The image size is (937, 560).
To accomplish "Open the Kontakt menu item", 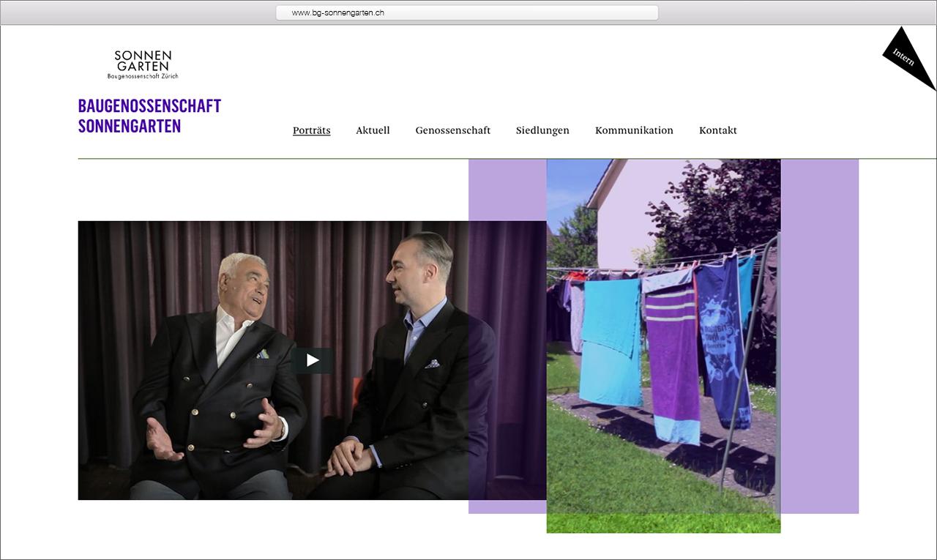I will click(x=718, y=130).
